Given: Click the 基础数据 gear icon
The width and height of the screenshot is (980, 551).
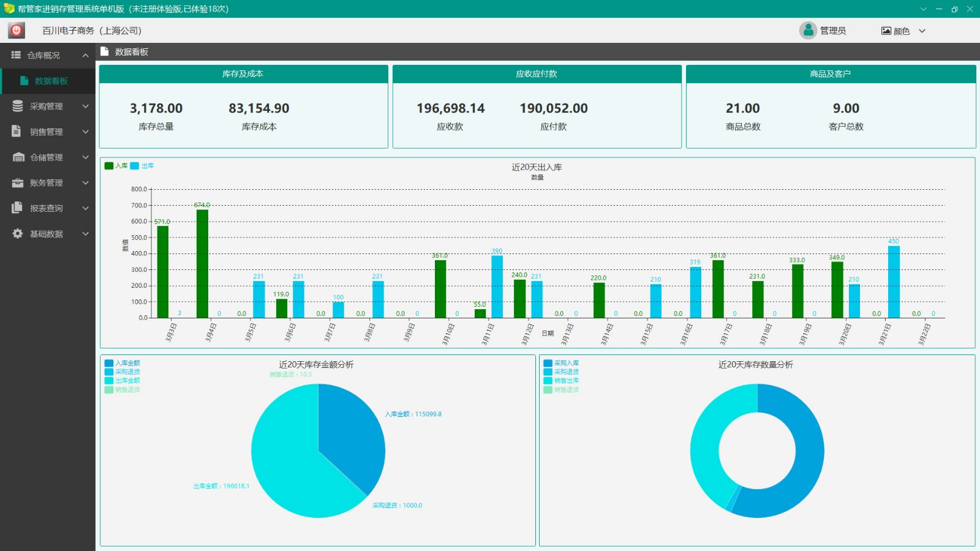Looking at the screenshot, I should (x=18, y=233).
